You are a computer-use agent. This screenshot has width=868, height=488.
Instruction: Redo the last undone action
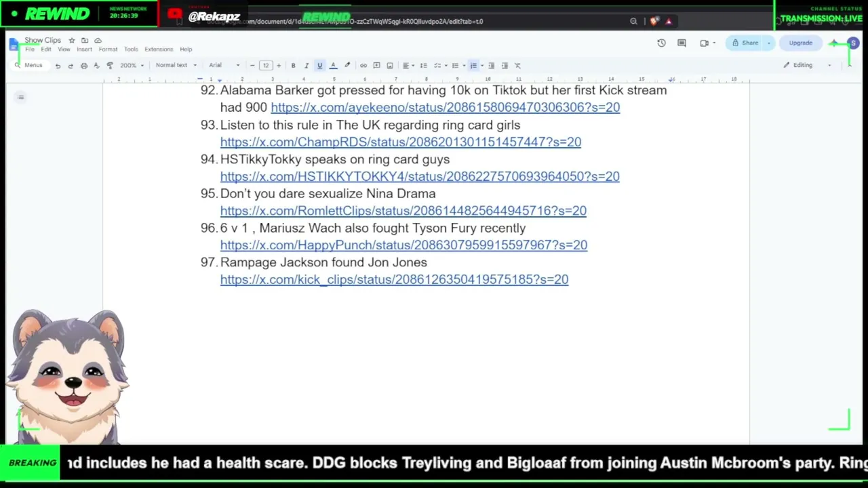pos(71,66)
